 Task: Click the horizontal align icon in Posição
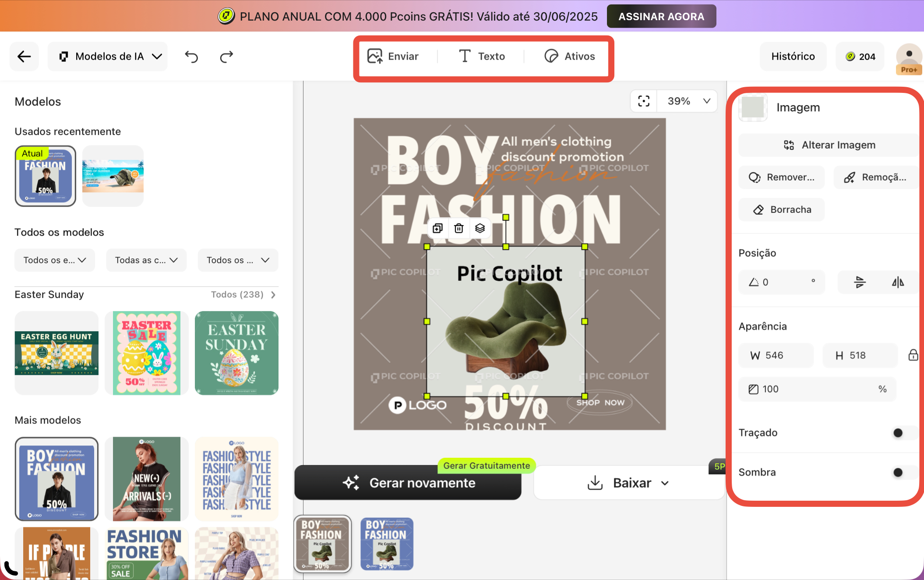860,283
